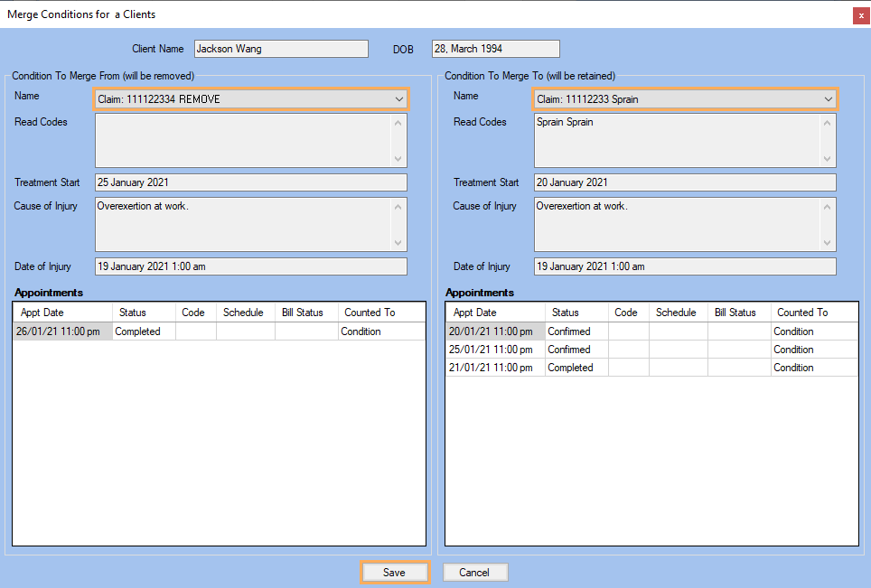The width and height of the screenshot is (871, 588).
Task: Close the Merge Conditions dialog window
Action: (x=860, y=15)
